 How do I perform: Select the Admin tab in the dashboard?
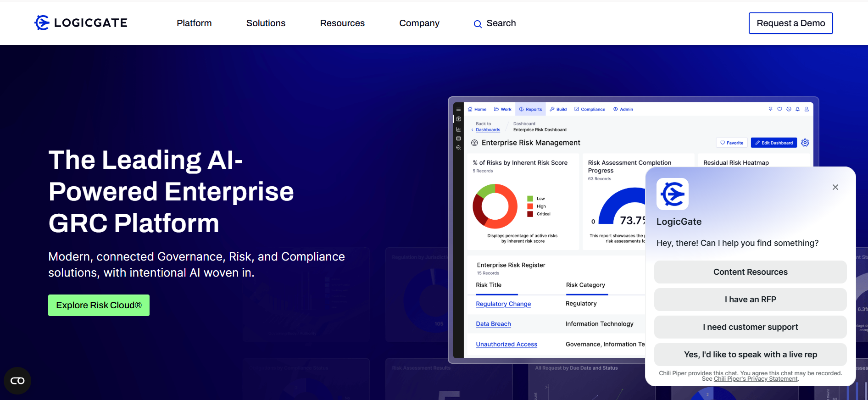(x=623, y=109)
